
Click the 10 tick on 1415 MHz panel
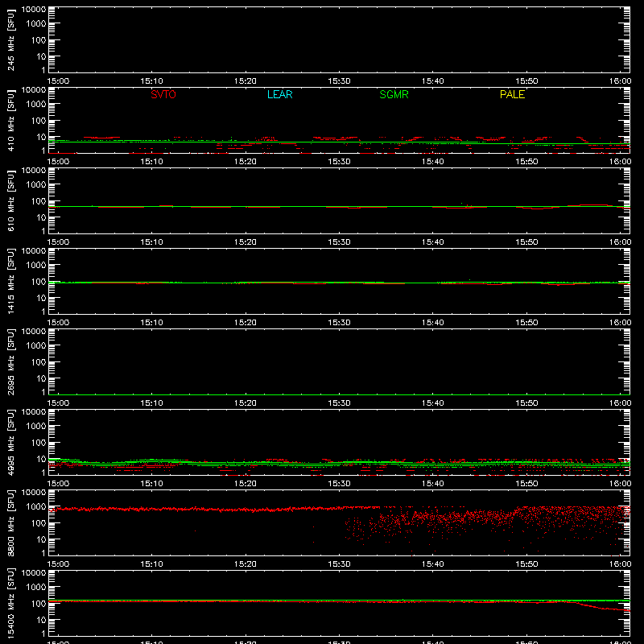pyautogui.click(x=41, y=298)
